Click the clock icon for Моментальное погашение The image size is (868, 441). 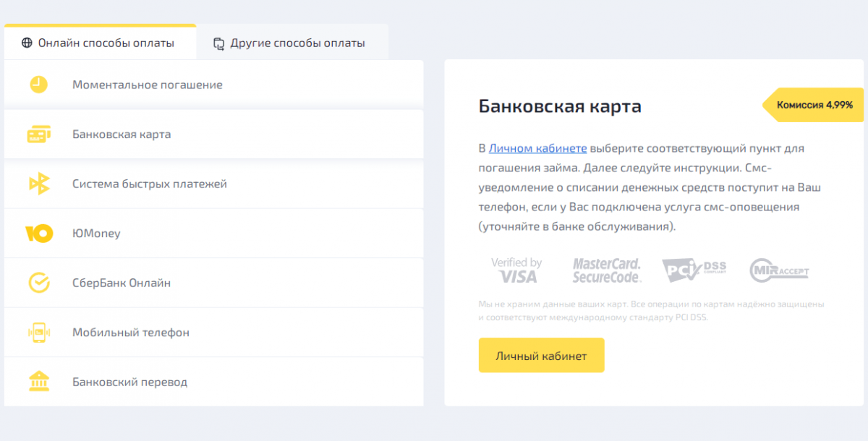38,85
